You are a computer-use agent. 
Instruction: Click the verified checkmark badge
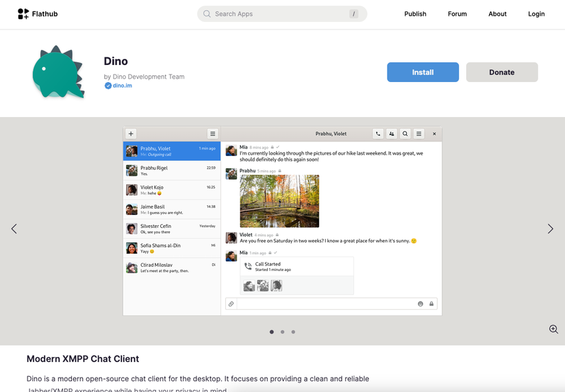point(108,86)
